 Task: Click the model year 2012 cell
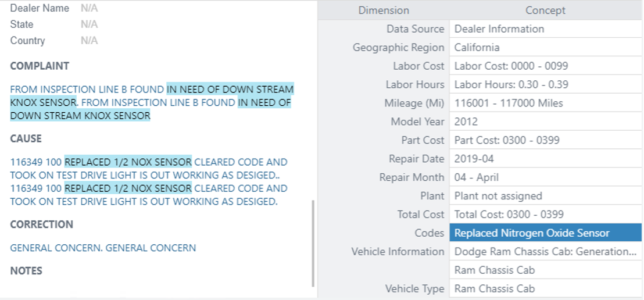[545, 122]
